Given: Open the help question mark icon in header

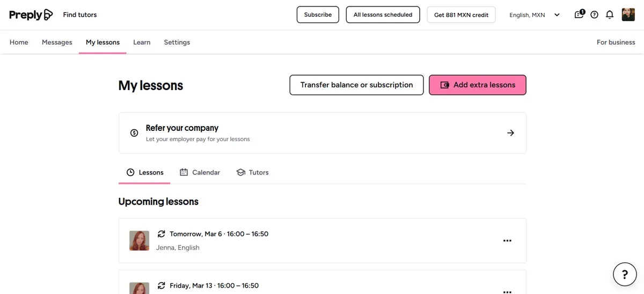Looking at the screenshot, I should 594,15.
